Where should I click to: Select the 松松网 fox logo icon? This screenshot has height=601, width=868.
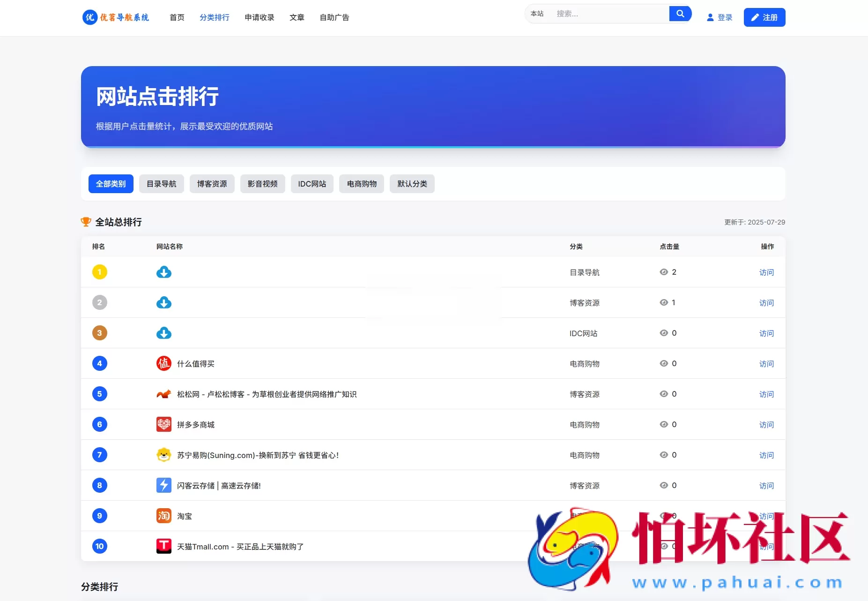coord(163,394)
